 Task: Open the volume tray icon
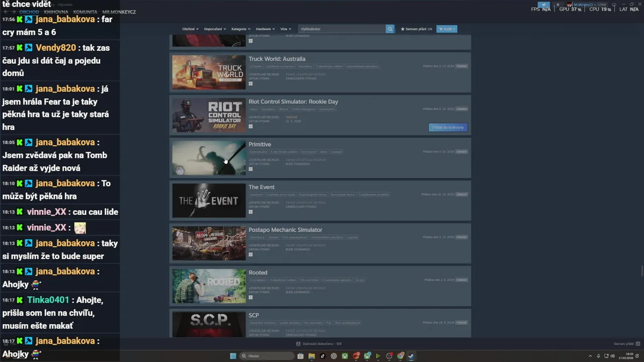pyautogui.click(x=612, y=356)
